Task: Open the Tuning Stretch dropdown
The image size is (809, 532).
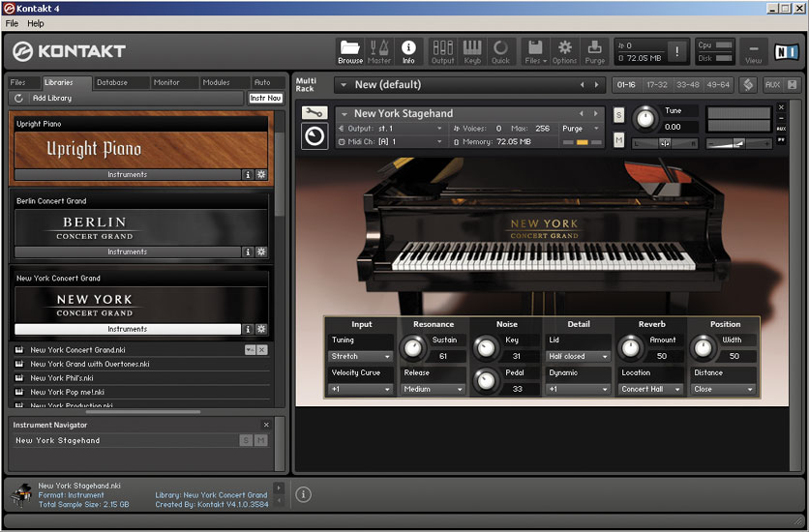Action: (360, 356)
